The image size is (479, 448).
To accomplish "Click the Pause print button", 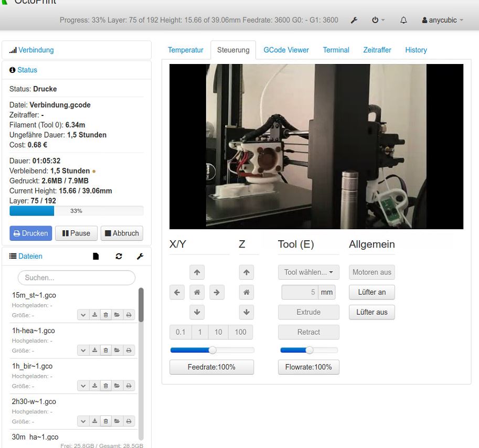I will 77,233.
